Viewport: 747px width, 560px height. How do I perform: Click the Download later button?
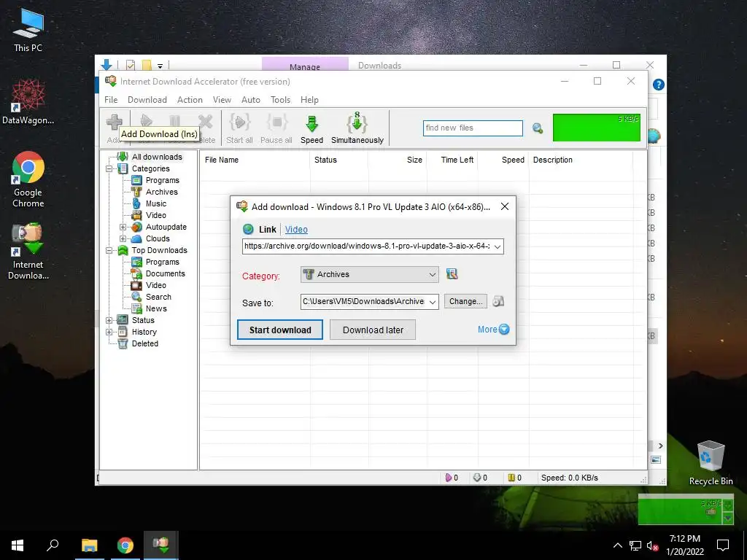[x=373, y=330]
